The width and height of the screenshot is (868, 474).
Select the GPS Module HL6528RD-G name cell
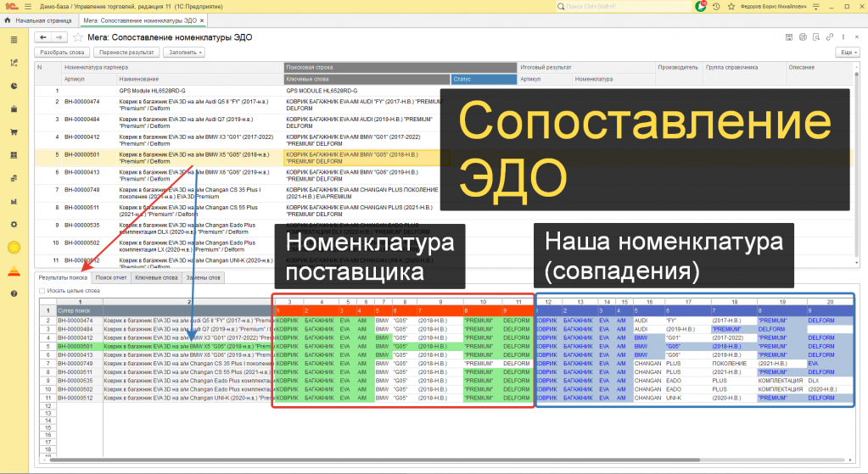tap(200, 91)
